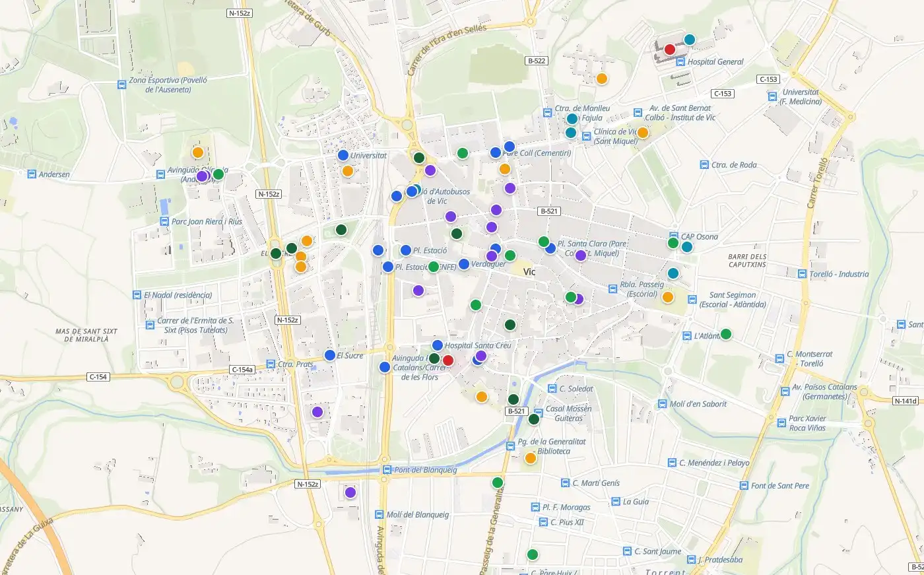
Task: Select the Carrer de l'Ermita de S. Sixt stop icon
Action: (150, 325)
